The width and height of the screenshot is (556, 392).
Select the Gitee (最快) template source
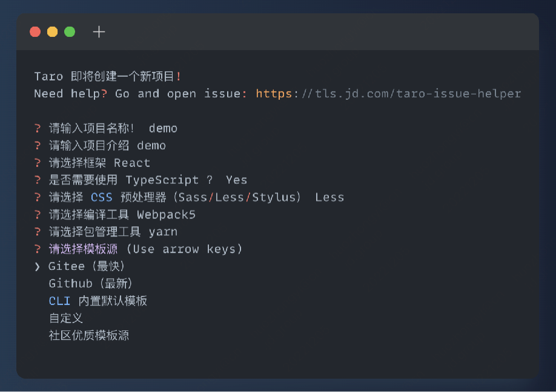tap(86, 266)
